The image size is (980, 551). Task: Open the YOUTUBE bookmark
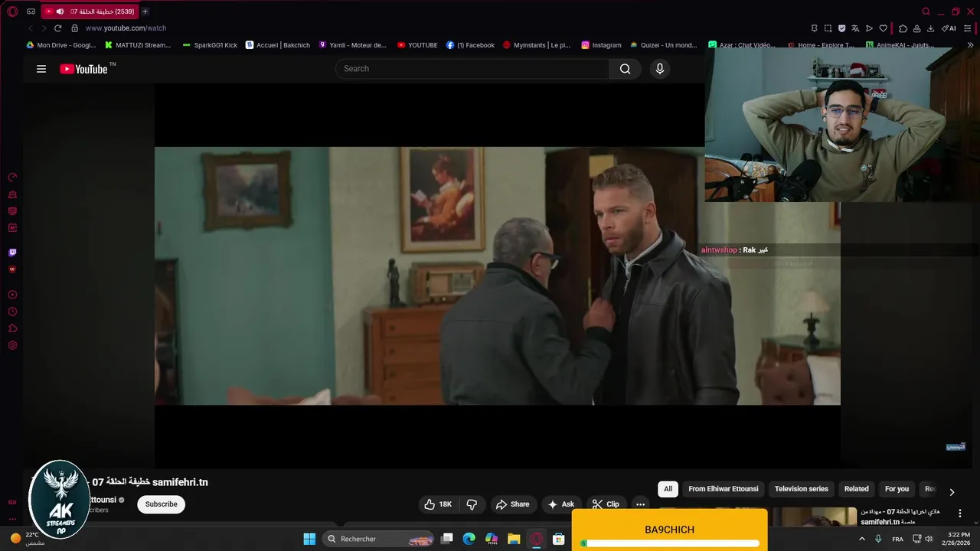click(417, 45)
